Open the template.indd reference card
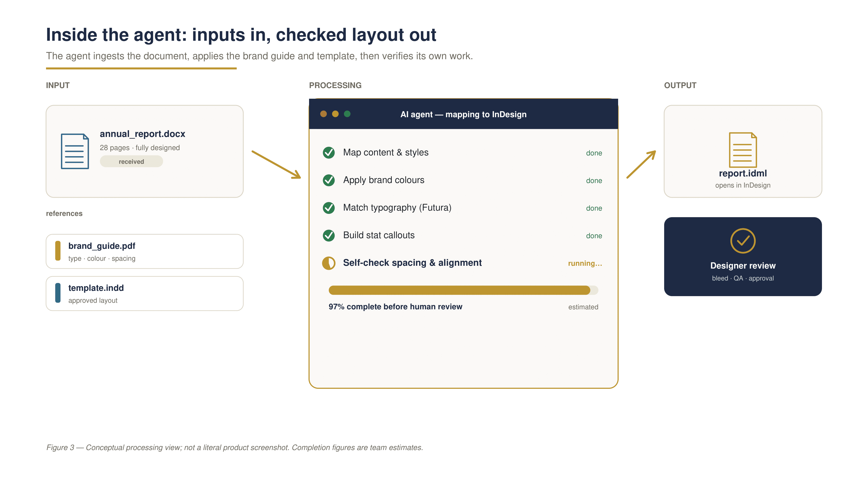 coord(145,293)
